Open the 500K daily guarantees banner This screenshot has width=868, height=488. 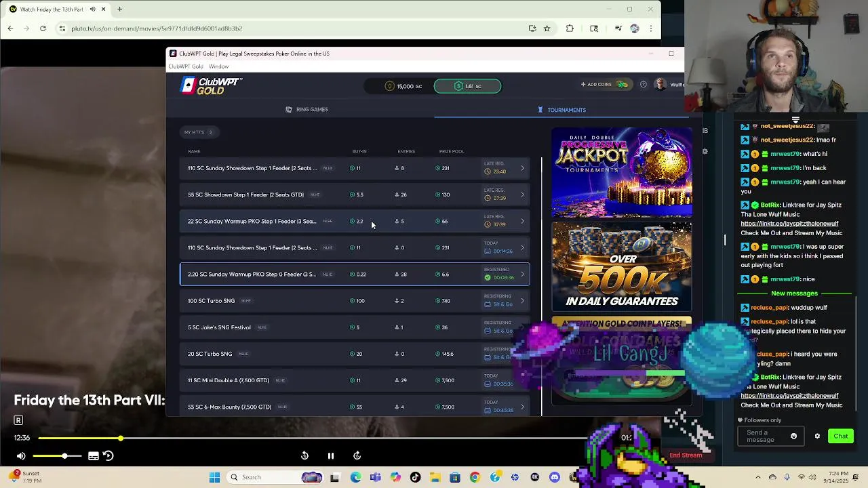click(622, 266)
